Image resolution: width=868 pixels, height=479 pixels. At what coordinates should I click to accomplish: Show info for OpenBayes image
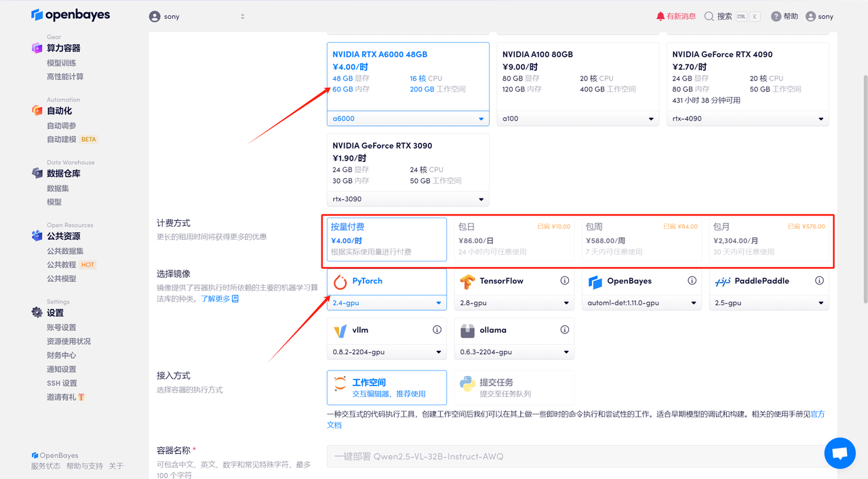point(692,280)
